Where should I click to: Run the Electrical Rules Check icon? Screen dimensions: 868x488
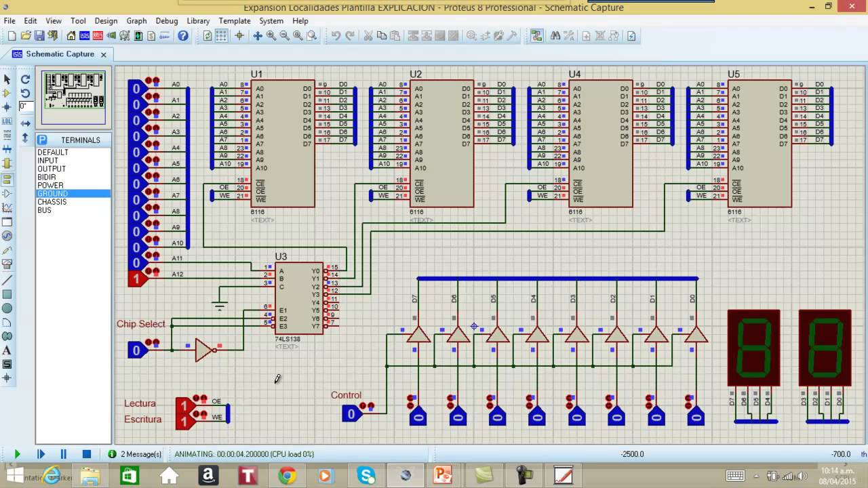point(631,36)
